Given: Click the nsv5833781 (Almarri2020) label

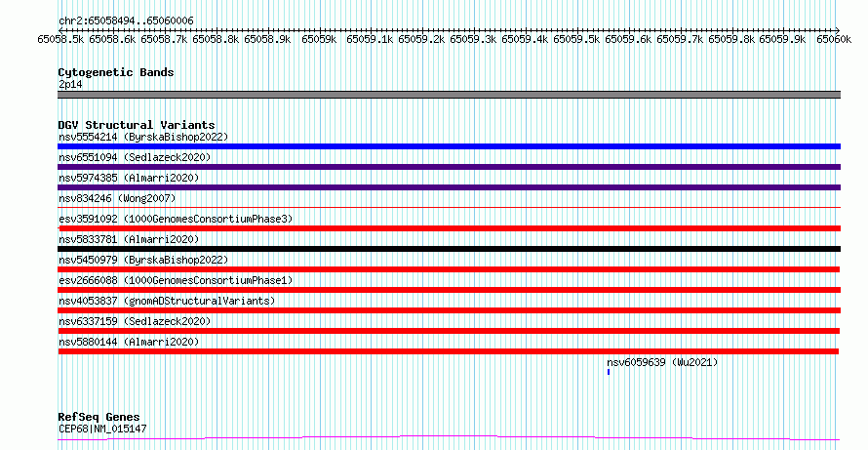Looking at the screenshot, I should tap(129, 239).
